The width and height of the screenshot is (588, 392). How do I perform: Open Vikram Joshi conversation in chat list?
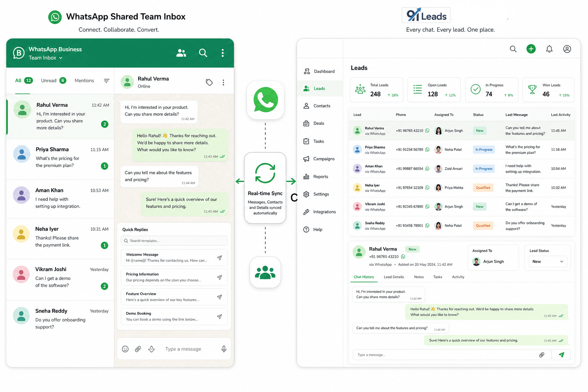coord(60,279)
